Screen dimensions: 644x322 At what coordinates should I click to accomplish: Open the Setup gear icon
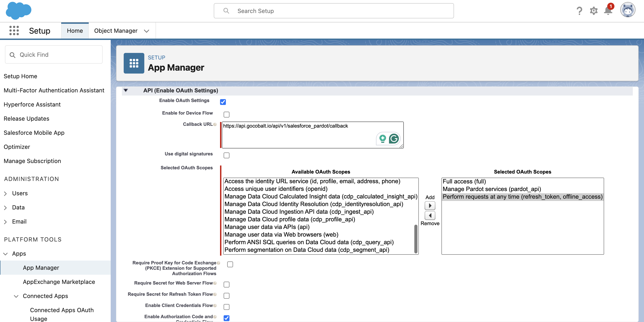(x=594, y=11)
